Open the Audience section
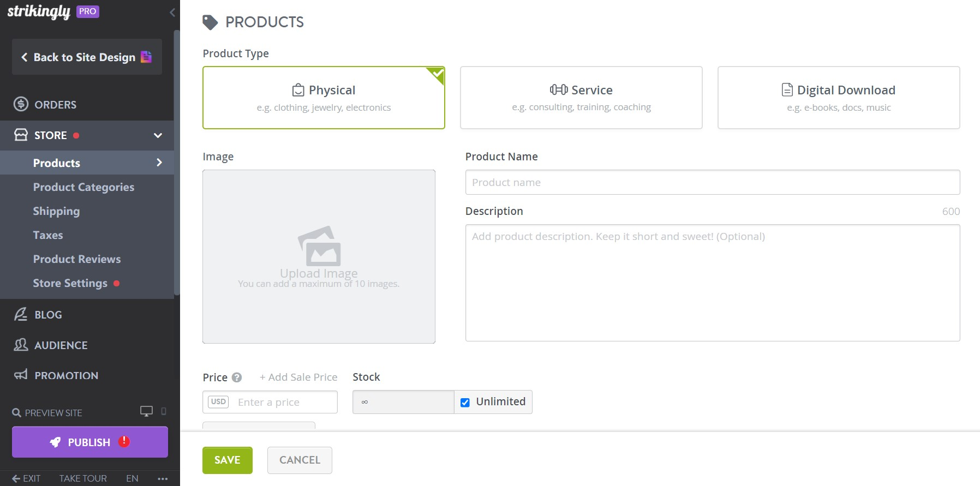Image resolution: width=980 pixels, height=486 pixels. (x=61, y=345)
